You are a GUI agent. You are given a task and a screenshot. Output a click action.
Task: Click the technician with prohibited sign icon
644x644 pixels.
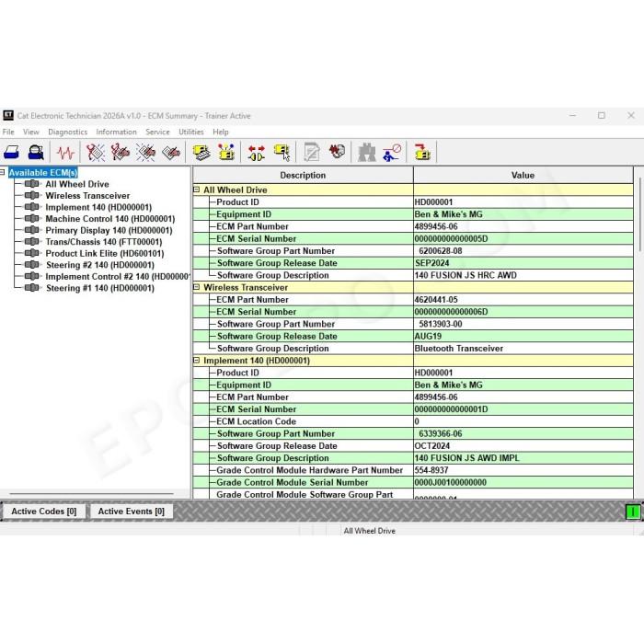391,153
